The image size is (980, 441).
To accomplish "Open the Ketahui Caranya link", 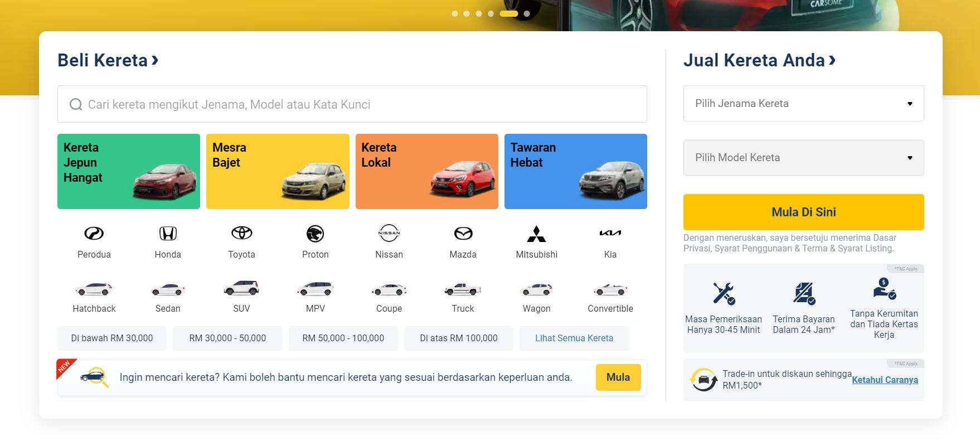I will (885, 380).
